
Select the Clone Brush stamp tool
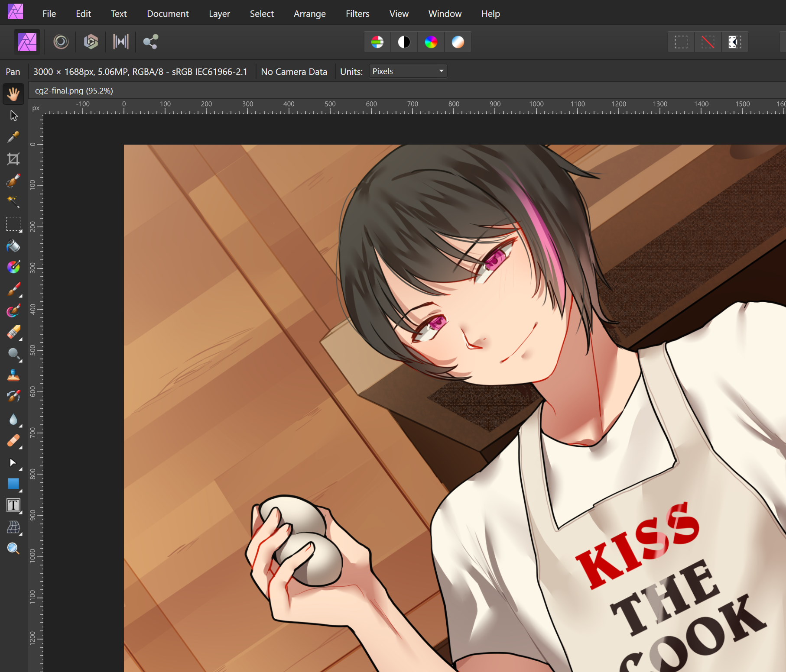13,375
